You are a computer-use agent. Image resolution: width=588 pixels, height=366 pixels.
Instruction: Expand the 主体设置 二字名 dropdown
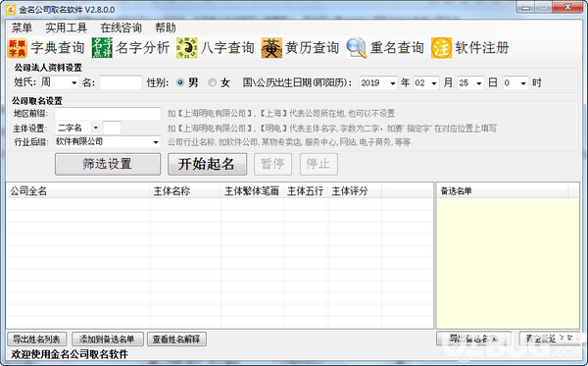96,128
